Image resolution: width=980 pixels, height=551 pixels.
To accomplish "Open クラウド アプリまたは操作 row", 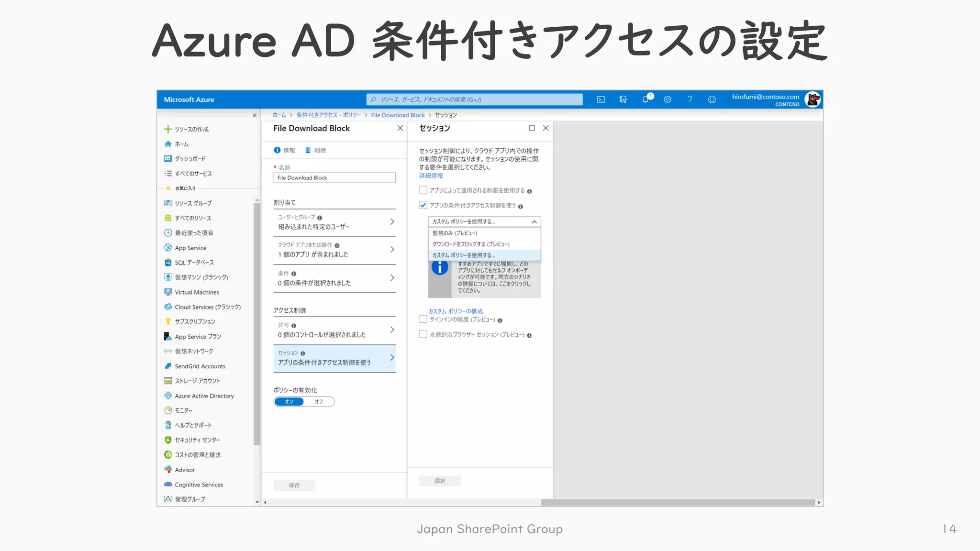I will (x=334, y=250).
